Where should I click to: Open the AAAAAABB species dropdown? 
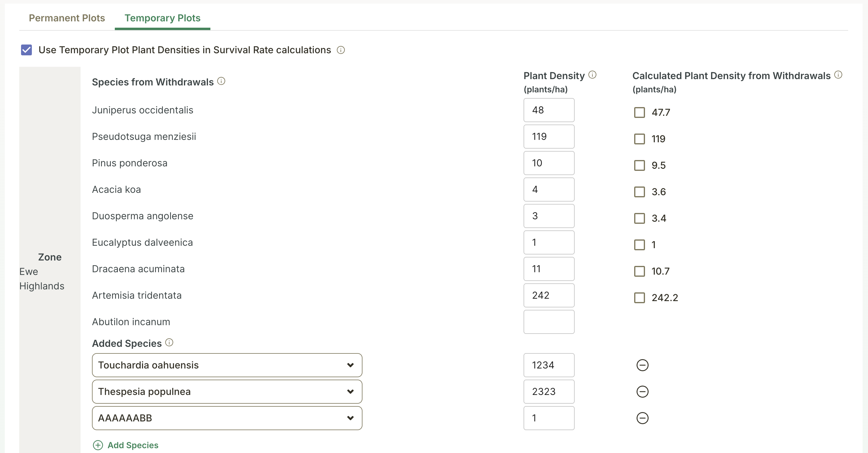(x=227, y=418)
